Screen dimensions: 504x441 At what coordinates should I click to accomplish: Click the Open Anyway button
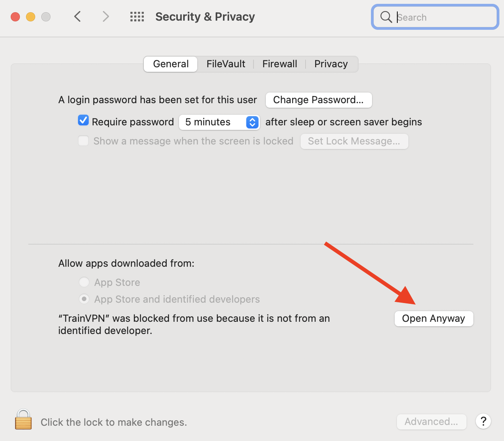click(x=434, y=319)
